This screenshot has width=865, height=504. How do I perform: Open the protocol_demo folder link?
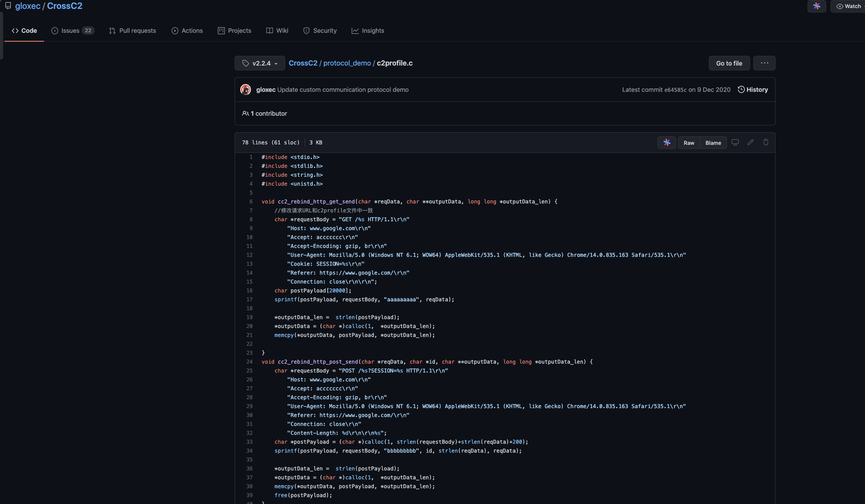[347, 63]
